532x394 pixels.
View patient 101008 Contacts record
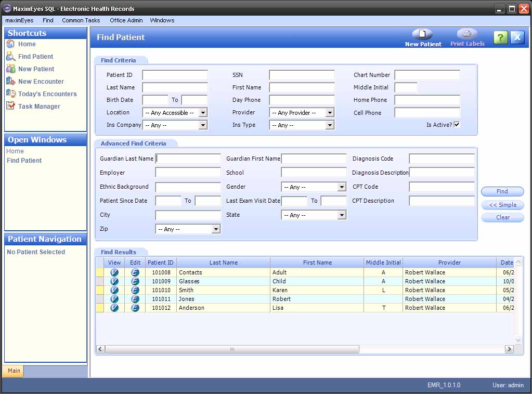pyautogui.click(x=114, y=272)
